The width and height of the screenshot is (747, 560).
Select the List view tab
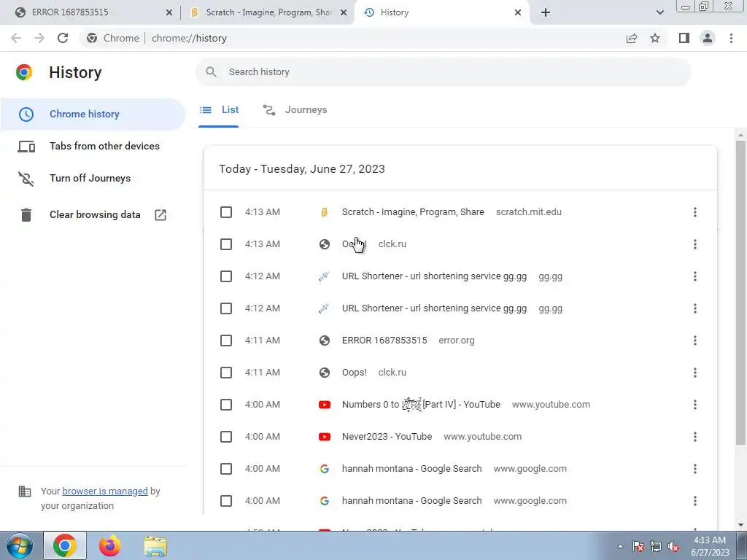point(219,110)
